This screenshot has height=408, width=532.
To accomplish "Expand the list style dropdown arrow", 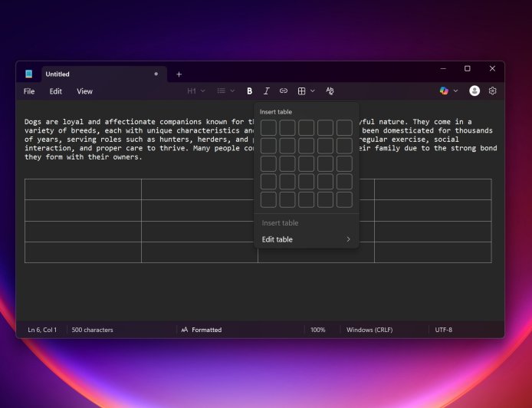I will (232, 91).
